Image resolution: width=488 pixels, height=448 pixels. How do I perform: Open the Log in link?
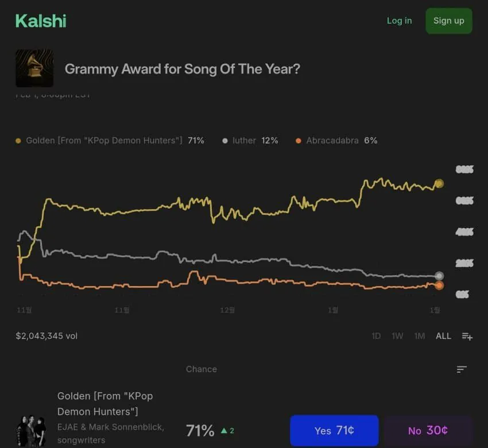(x=399, y=21)
